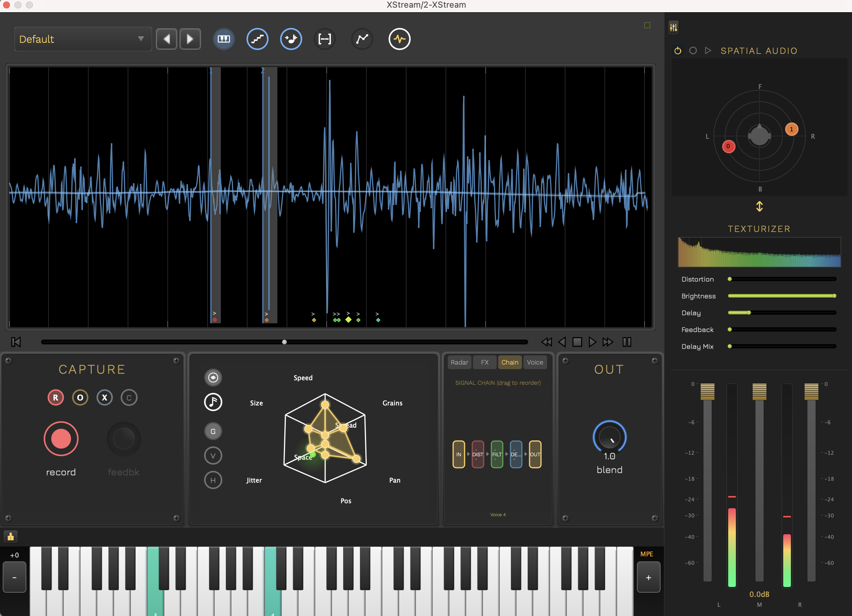Select the modulation curve icon

[x=361, y=39]
